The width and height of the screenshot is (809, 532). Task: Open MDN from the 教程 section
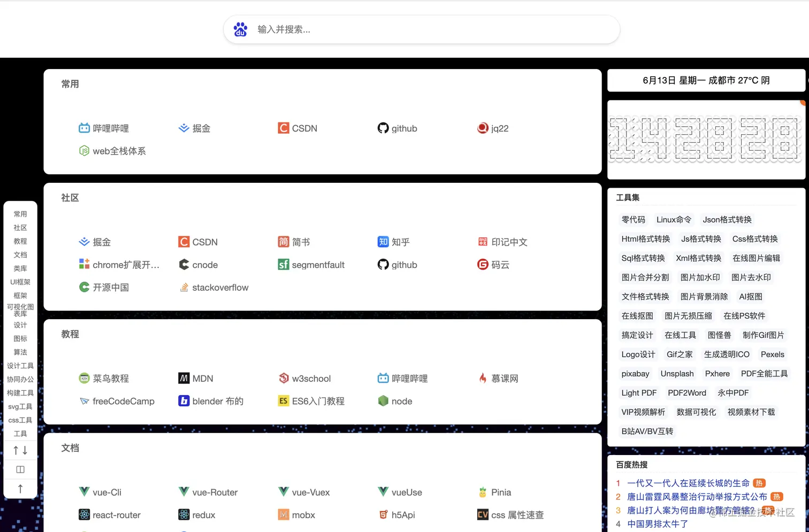click(184, 378)
